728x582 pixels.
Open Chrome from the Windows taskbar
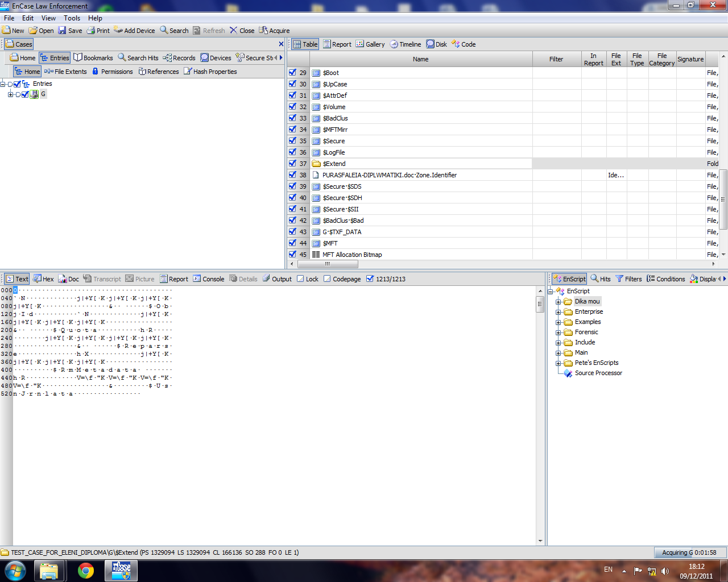[86, 571]
